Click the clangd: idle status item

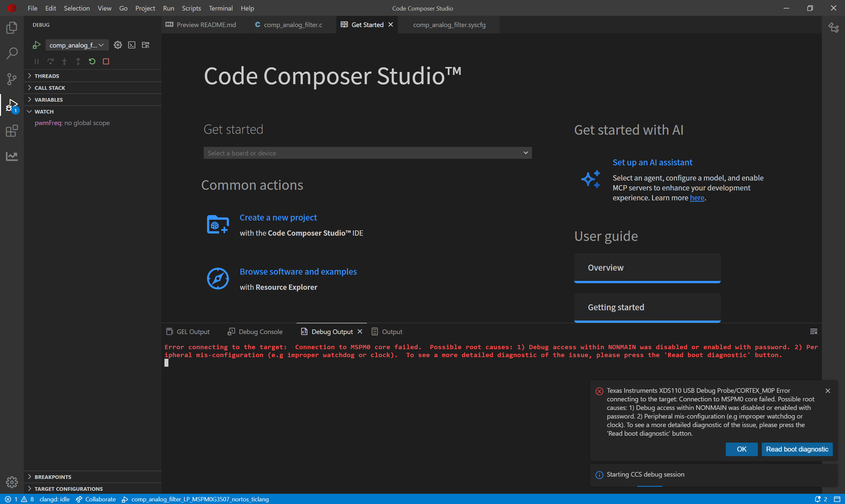tap(55, 499)
